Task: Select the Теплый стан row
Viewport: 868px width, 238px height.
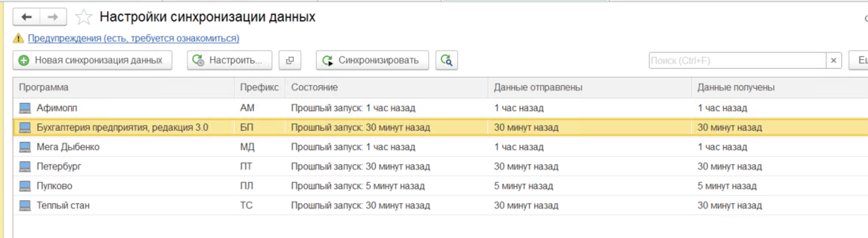Action: click(x=63, y=205)
